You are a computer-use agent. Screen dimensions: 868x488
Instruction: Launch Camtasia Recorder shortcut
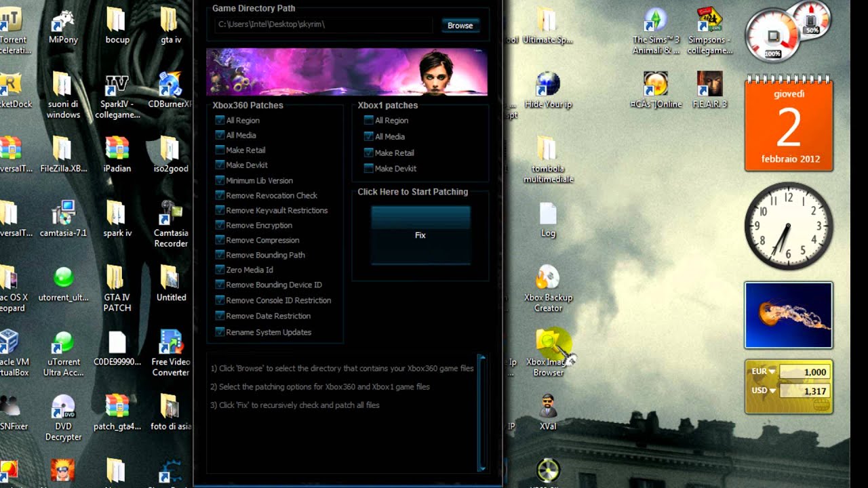click(x=170, y=224)
